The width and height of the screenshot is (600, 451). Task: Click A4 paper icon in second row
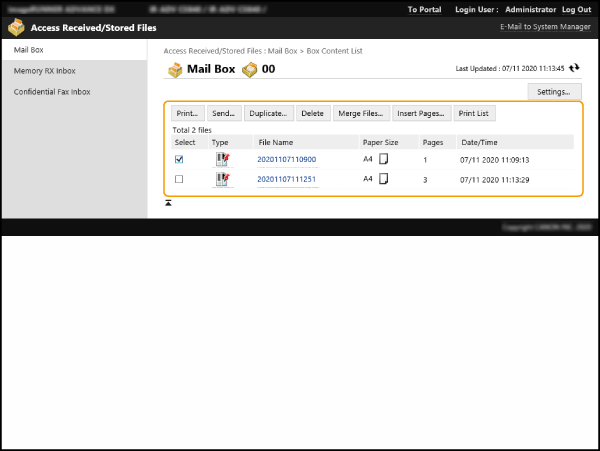point(383,179)
